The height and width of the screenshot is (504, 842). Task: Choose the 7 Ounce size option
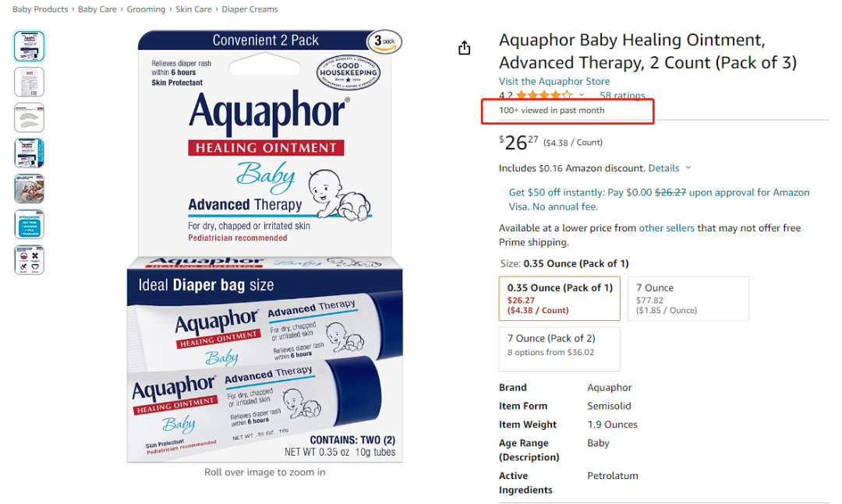[x=688, y=298]
